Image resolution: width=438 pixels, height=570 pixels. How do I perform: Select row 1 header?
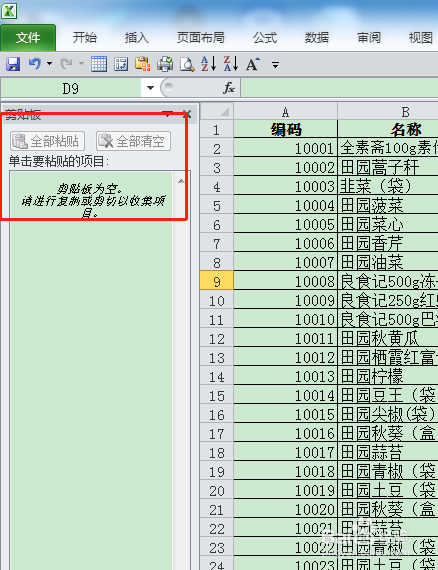pyautogui.click(x=217, y=130)
